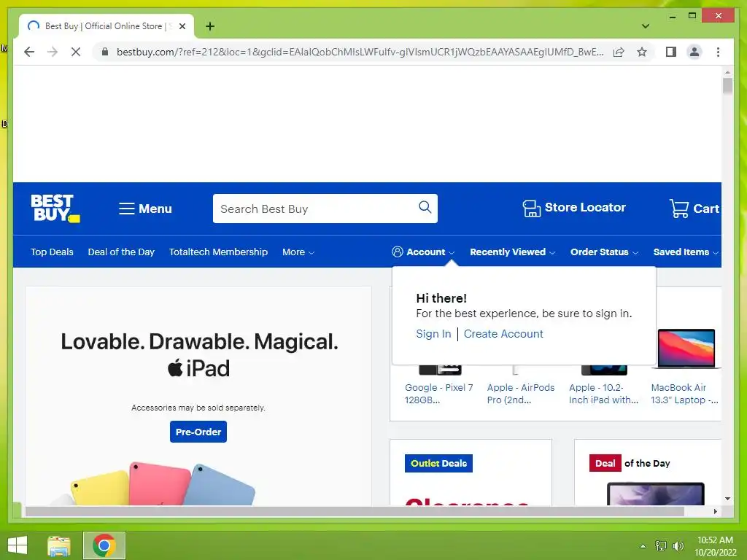Screen dimensions: 747x560
Task: Open Deal of the Day nav link
Action: pyautogui.click(x=121, y=252)
